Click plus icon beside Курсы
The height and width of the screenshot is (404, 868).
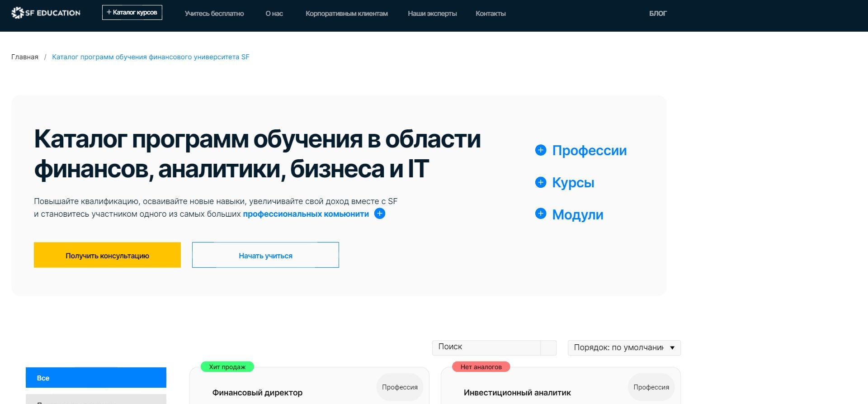pos(541,182)
